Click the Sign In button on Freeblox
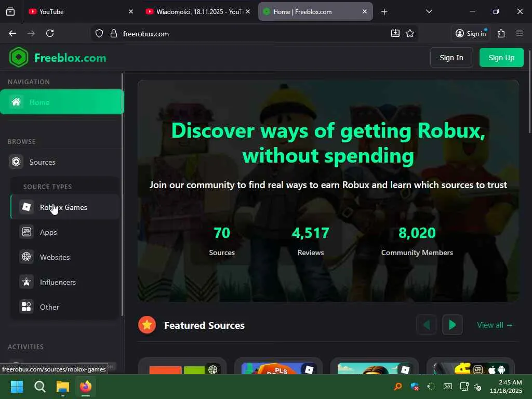Viewport: 532px width, 399px height. (x=451, y=58)
